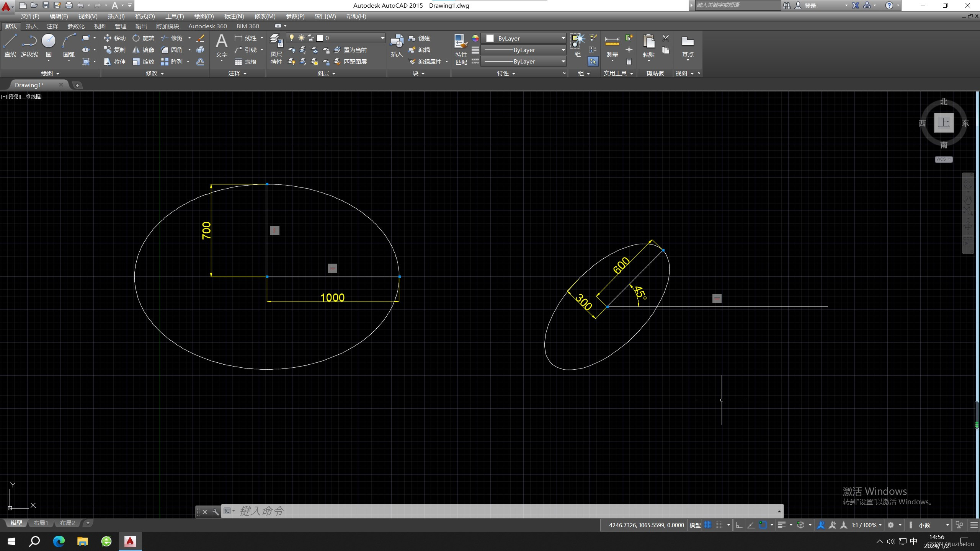Switch to the 布局1 layout tab
This screenshot has width=980, height=551.
(41, 523)
